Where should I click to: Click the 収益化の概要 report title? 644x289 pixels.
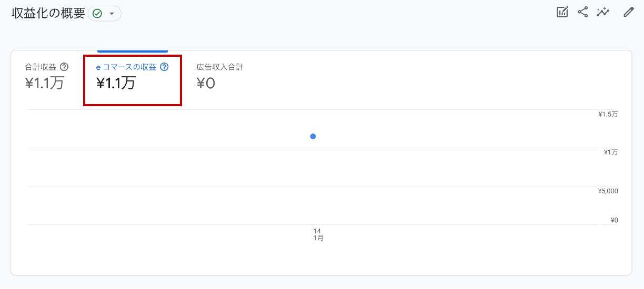(48, 13)
